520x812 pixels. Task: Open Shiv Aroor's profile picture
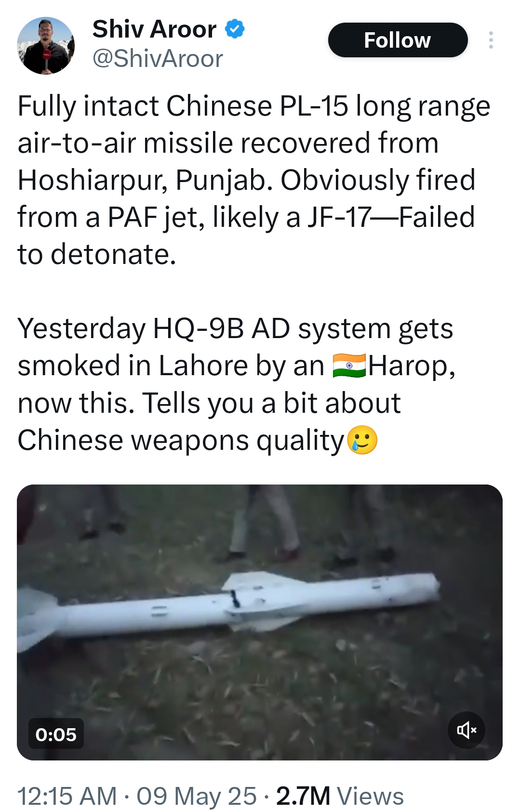[x=46, y=46]
